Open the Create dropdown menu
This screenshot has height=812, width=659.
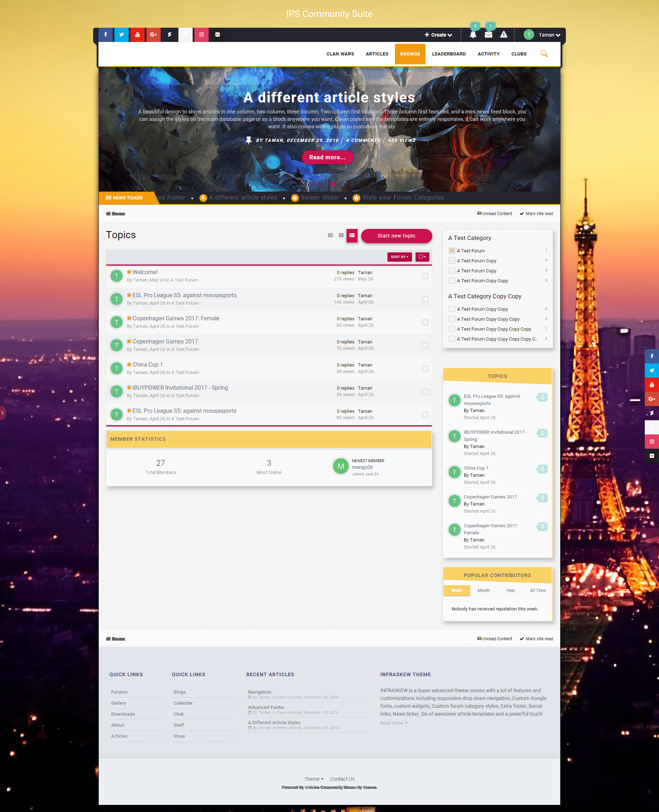(x=438, y=35)
